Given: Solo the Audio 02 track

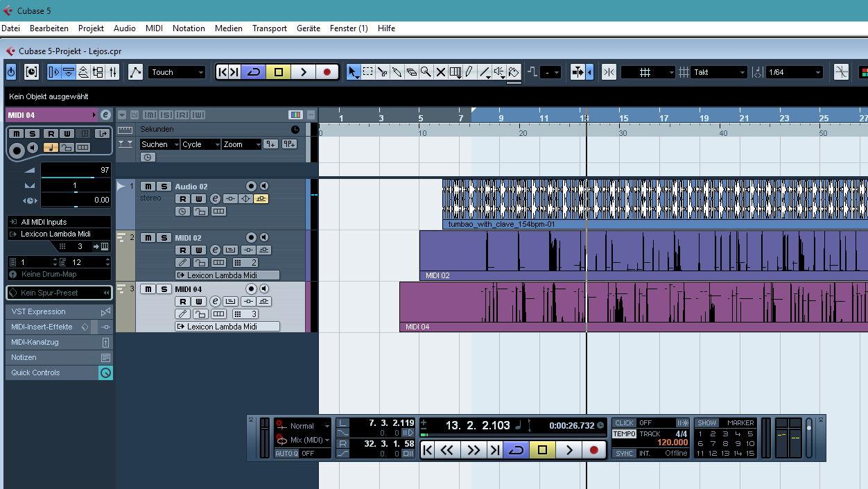Looking at the screenshot, I should (164, 187).
